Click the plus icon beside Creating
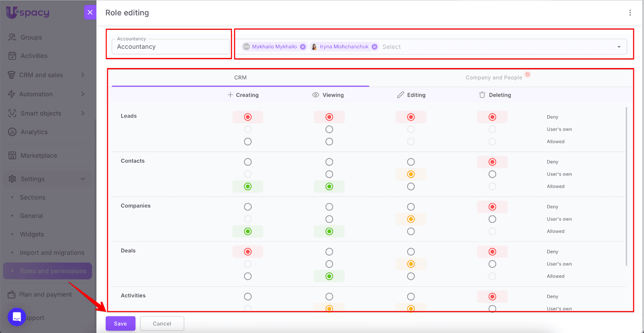This screenshot has width=644, height=333. coord(230,95)
